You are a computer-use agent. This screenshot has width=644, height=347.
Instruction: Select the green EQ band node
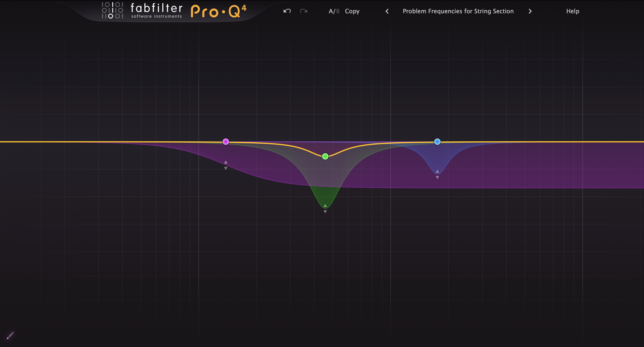(x=325, y=156)
